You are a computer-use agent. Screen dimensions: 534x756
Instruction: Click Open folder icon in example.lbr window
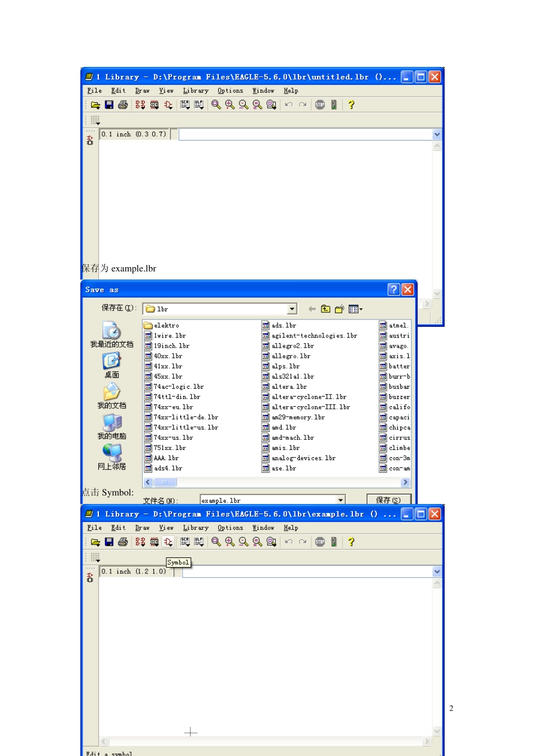96,542
